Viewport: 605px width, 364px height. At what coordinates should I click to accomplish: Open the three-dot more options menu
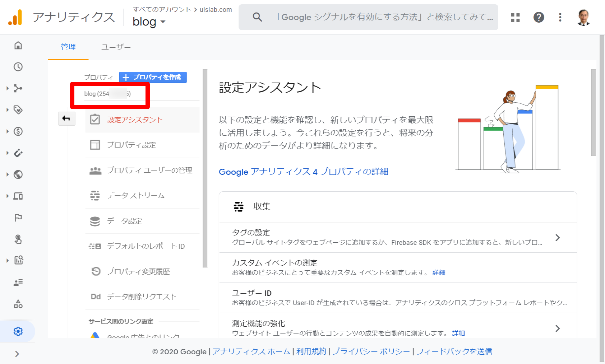560,17
